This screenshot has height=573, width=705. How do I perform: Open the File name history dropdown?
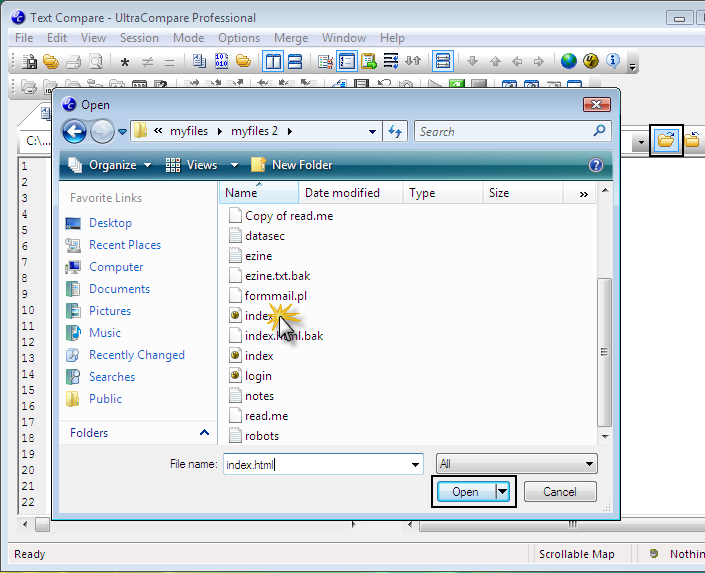415,465
